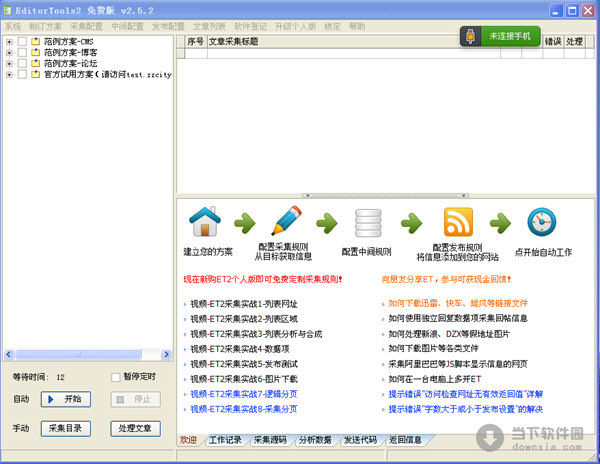Switch to the 工作记录 tab
The image size is (600, 464).
(225, 440)
